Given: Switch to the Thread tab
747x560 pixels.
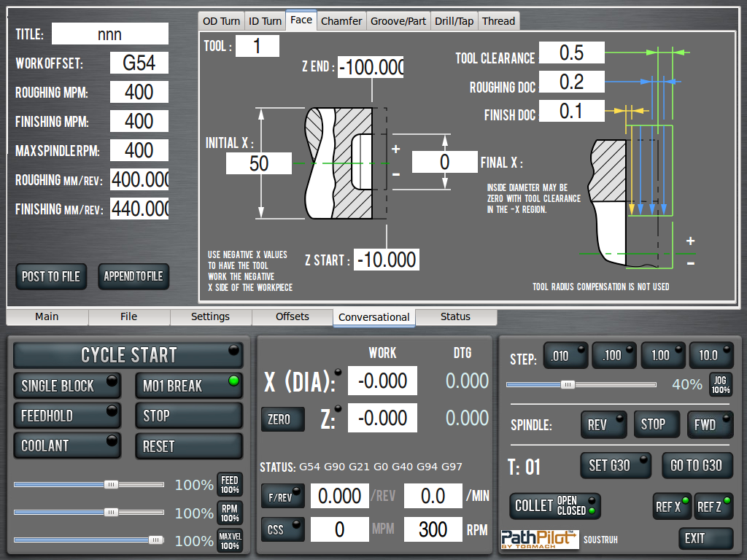Looking at the screenshot, I should [498, 21].
